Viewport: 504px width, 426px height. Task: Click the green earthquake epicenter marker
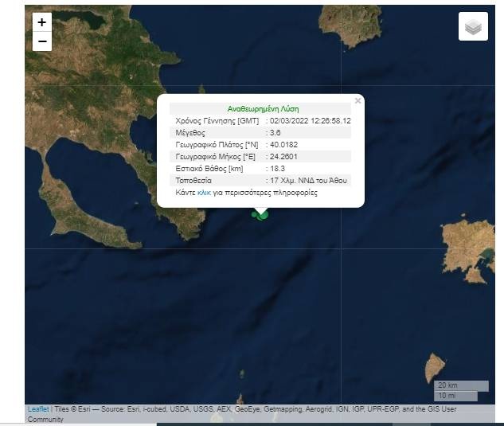point(261,213)
